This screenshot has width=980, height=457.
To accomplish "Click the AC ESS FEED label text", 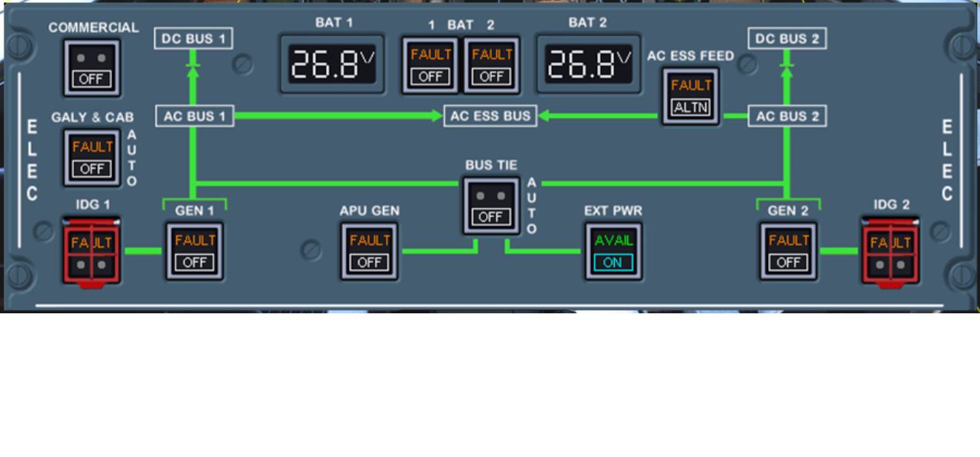I will [690, 56].
